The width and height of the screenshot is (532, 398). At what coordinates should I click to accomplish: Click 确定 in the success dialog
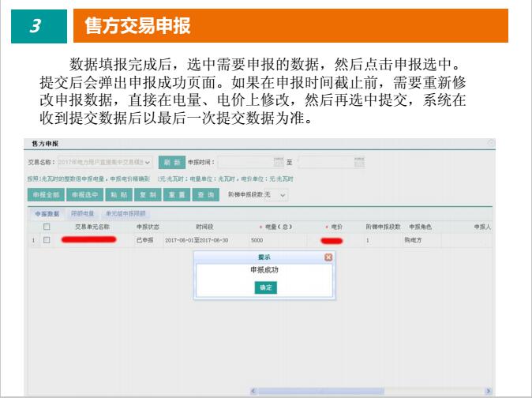[x=265, y=288]
